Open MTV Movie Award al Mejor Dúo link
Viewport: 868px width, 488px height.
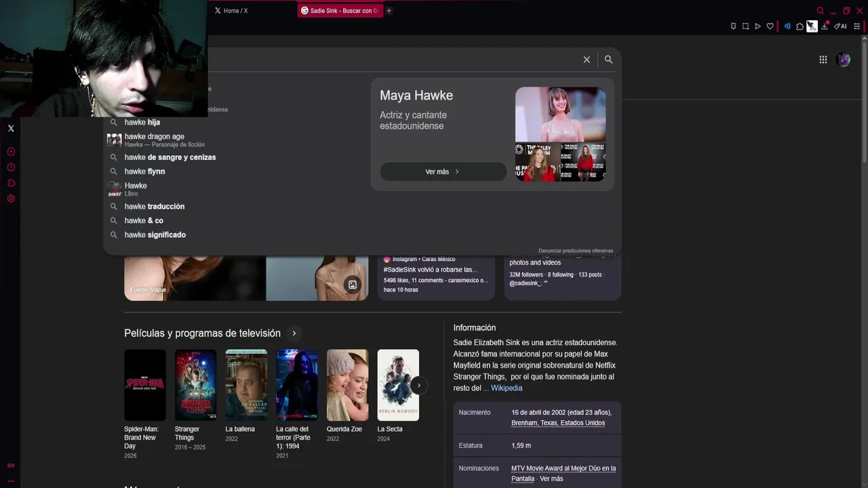point(564,473)
